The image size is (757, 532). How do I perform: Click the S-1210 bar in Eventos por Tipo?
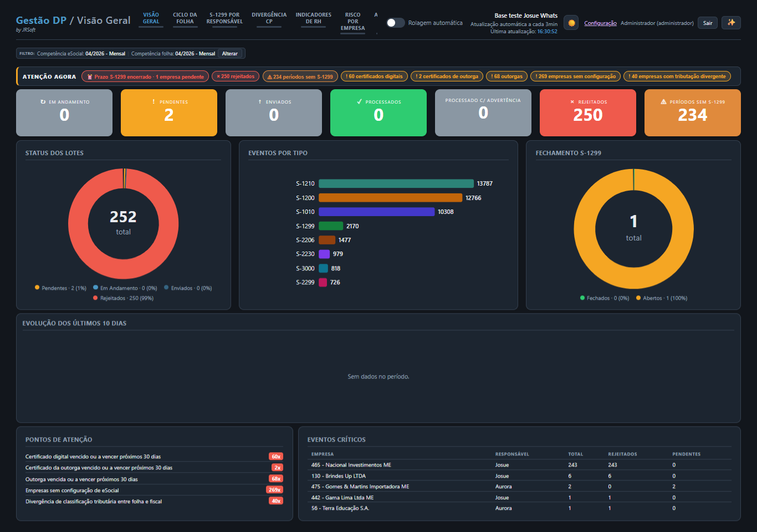click(396, 183)
